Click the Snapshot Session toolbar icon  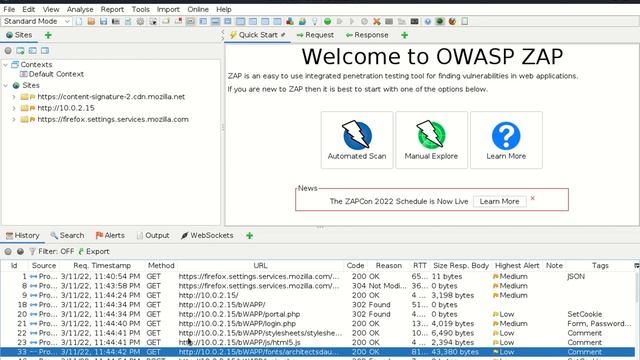[116, 21]
